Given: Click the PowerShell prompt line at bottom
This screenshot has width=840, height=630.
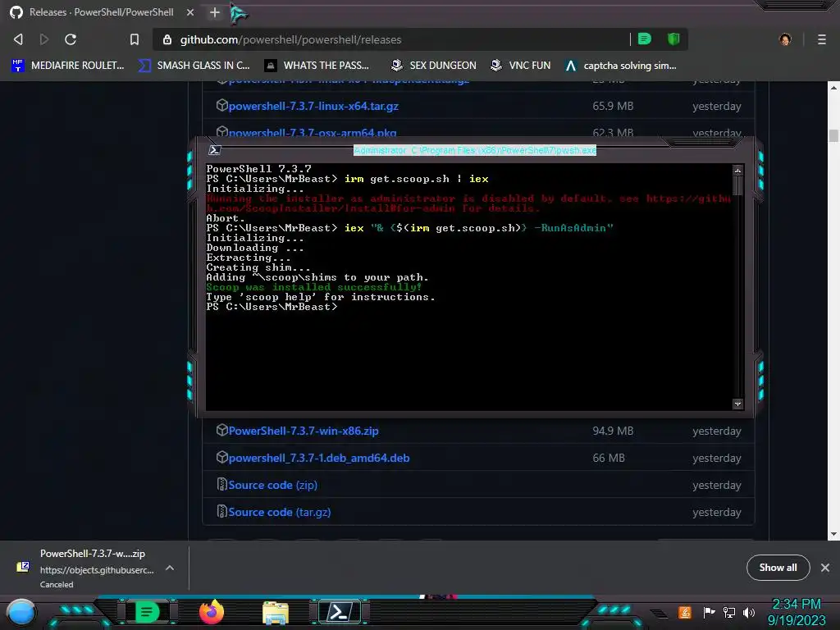Looking at the screenshot, I should click(272, 307).
